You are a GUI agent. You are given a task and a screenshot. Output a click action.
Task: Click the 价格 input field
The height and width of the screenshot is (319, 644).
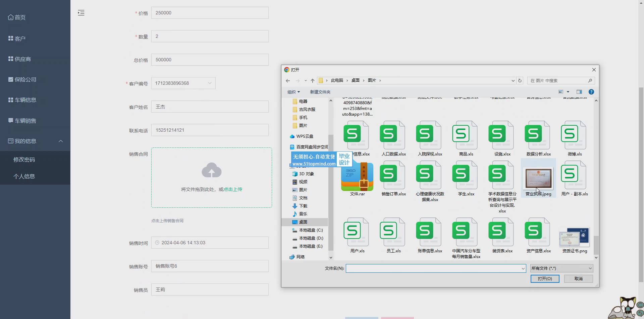(210, 13)
